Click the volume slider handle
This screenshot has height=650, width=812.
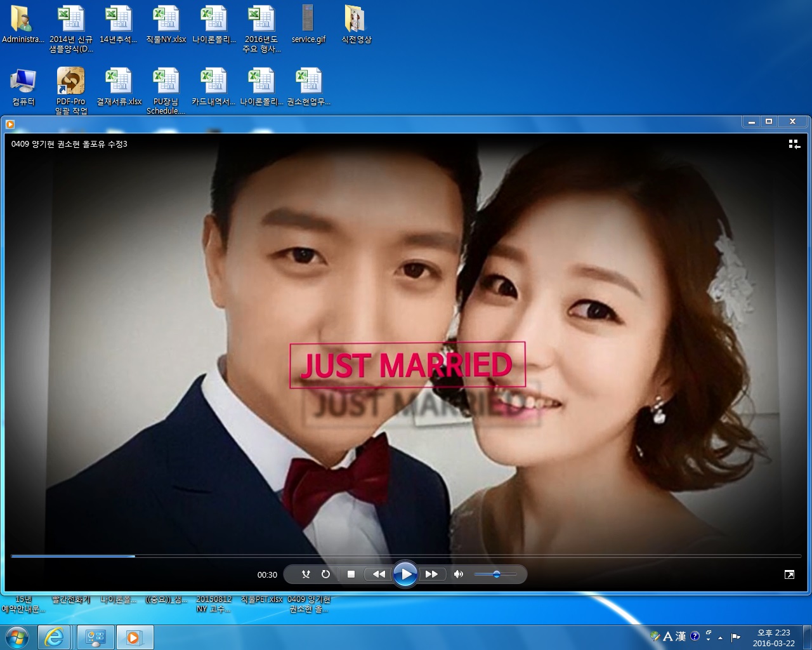496,574
